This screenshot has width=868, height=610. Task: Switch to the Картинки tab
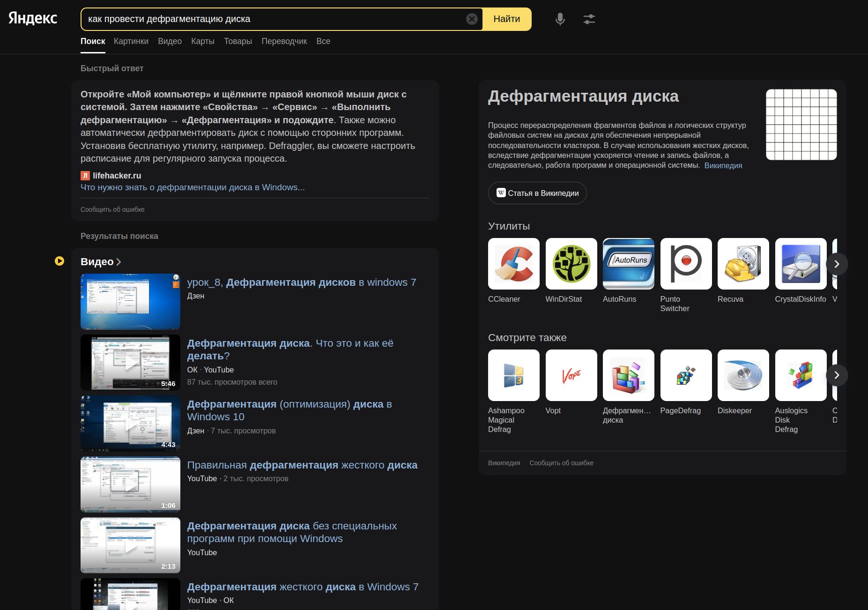131,41
